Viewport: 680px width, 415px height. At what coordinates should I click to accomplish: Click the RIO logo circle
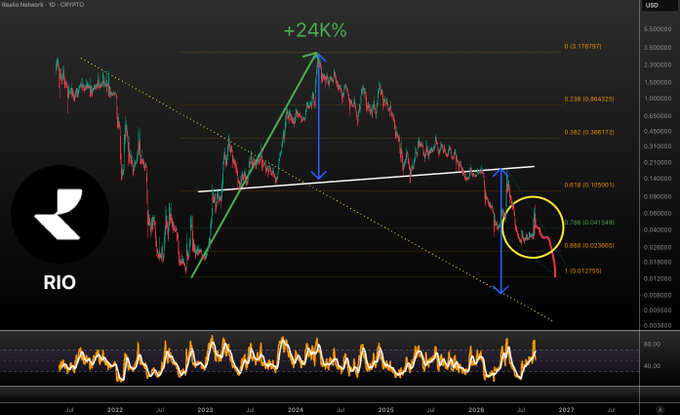60,214
